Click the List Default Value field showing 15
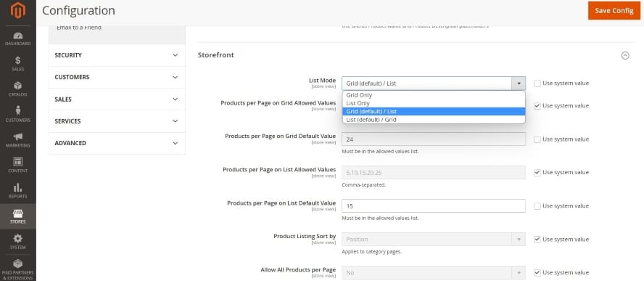 point(433,205)
